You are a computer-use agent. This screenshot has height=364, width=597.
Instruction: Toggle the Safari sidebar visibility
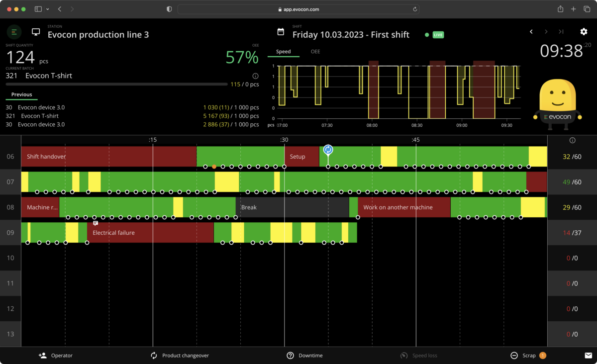[37, 8]
